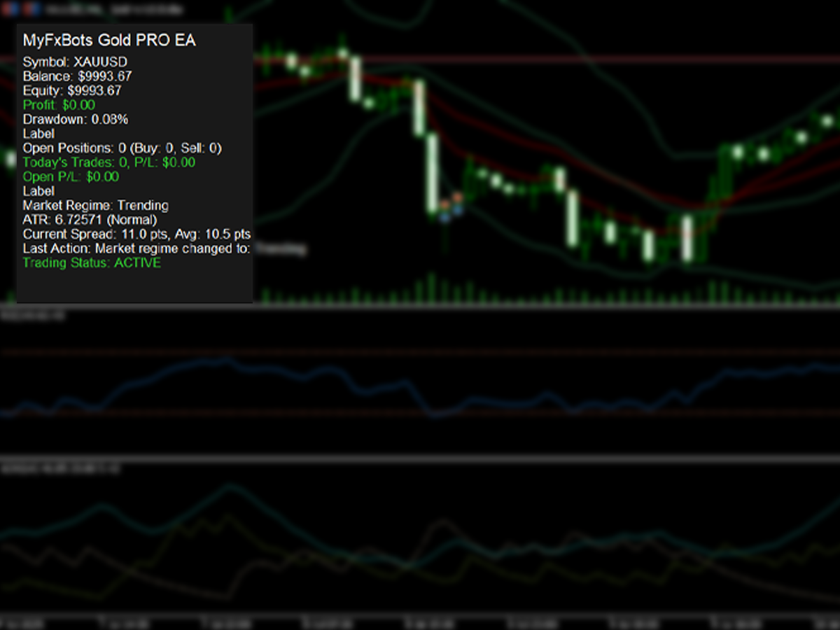Click the Current Spread: 11.0 pts line

137,234
